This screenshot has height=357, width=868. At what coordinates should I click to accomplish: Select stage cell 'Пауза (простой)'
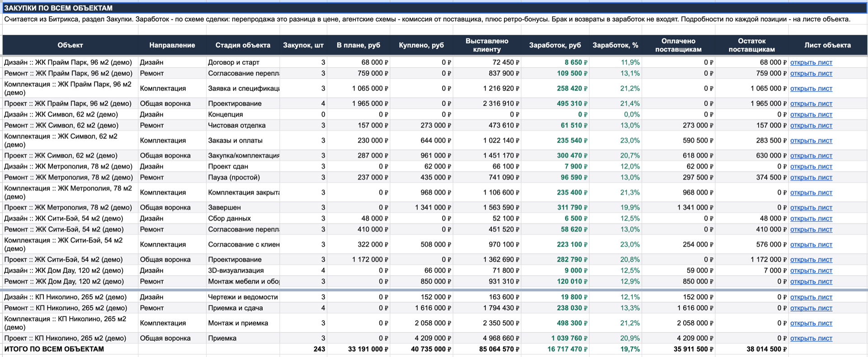(x=243, y=177)
